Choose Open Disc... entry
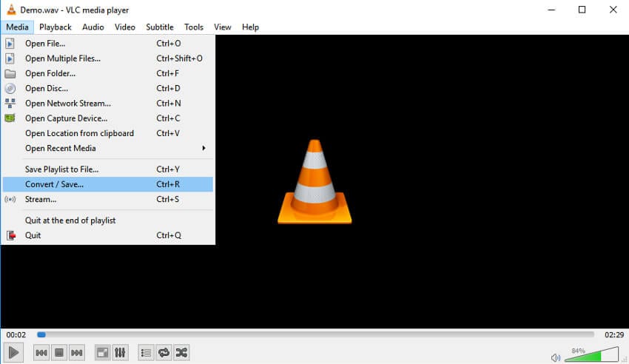The height and width of the screenshot is (364, 629). tap(107, 88)
